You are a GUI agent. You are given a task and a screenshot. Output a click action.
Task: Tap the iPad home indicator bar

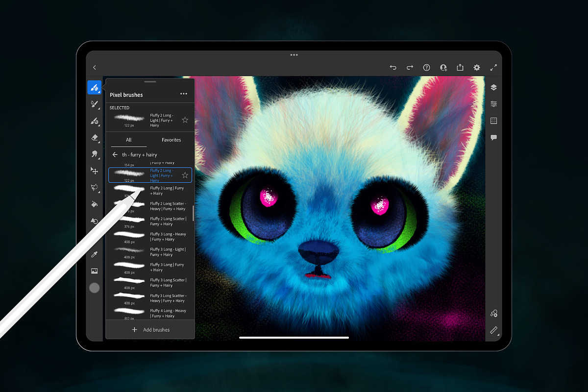pos(294,337)
